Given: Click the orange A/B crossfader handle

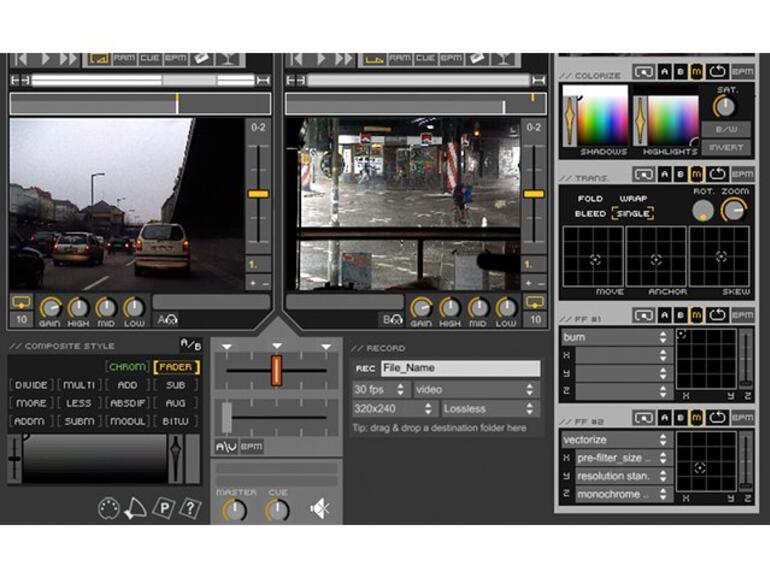Looking at the screenshot, I should [x=276, y=370].
